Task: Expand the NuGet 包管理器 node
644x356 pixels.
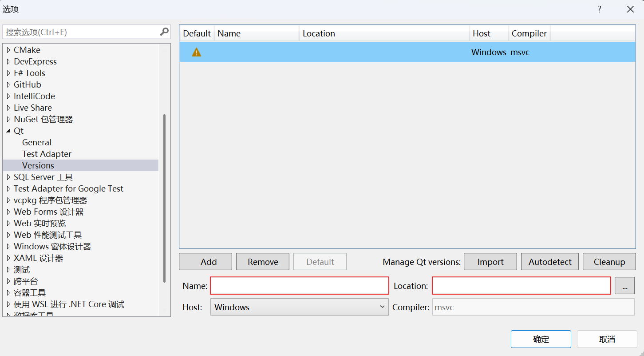Action: click(x=8, y=119)
